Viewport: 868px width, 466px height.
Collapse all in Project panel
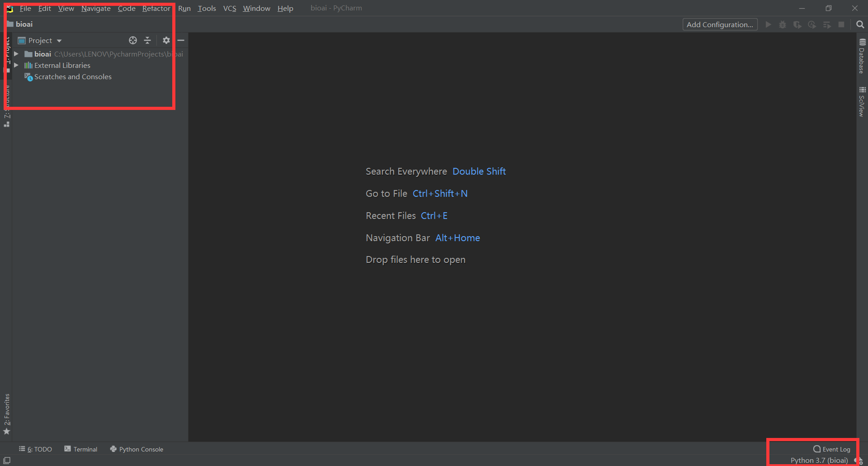click(x=147, y=40)
